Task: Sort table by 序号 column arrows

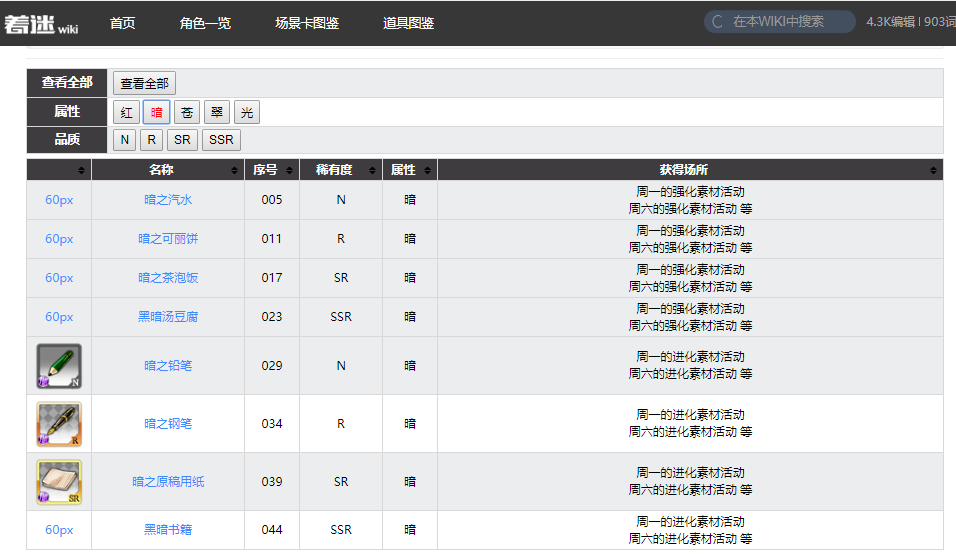Action: click(x=289, y=170)
